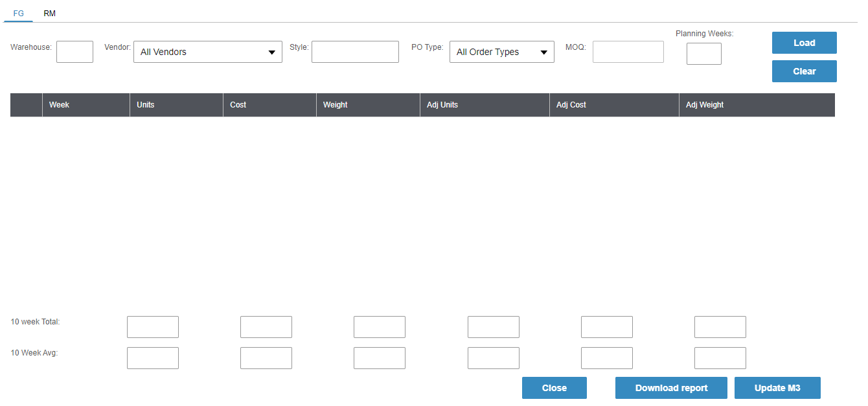This screenshot has width=868, height=406.
Task: Click the Units column header
Action: pos(177,105)
